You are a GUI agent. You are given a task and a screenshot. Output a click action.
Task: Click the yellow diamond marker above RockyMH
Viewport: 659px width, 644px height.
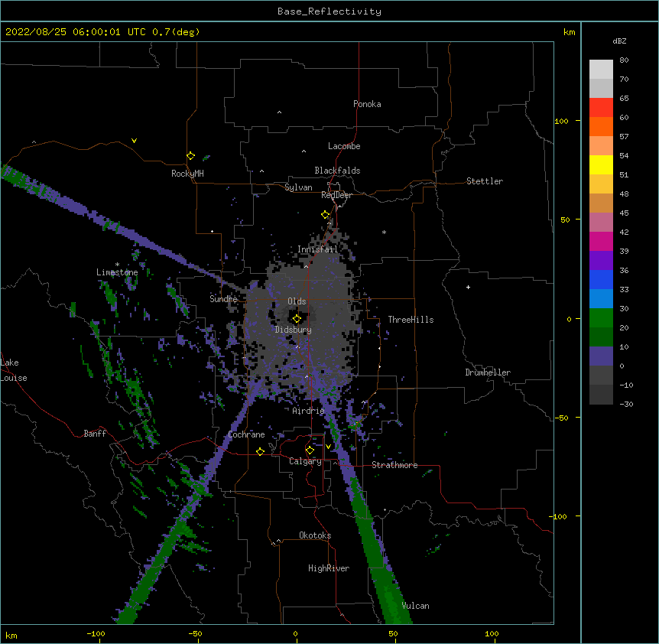coord(190,156)
